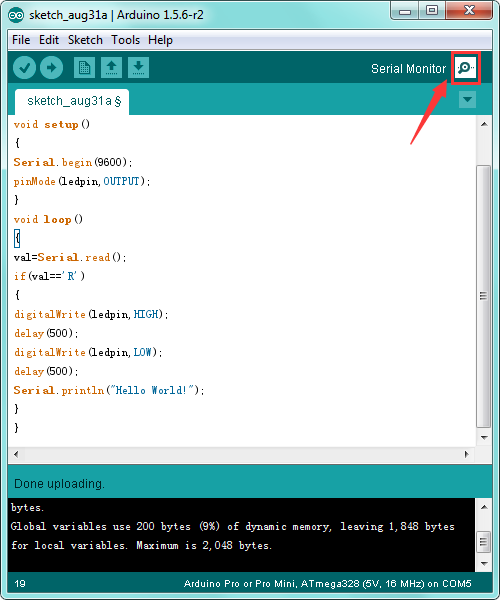The width and height of the screenshot is (500, 600).
Task: Click the board info 'Arduino Pro or Pro Mini' text
Action: coord(327,584)
